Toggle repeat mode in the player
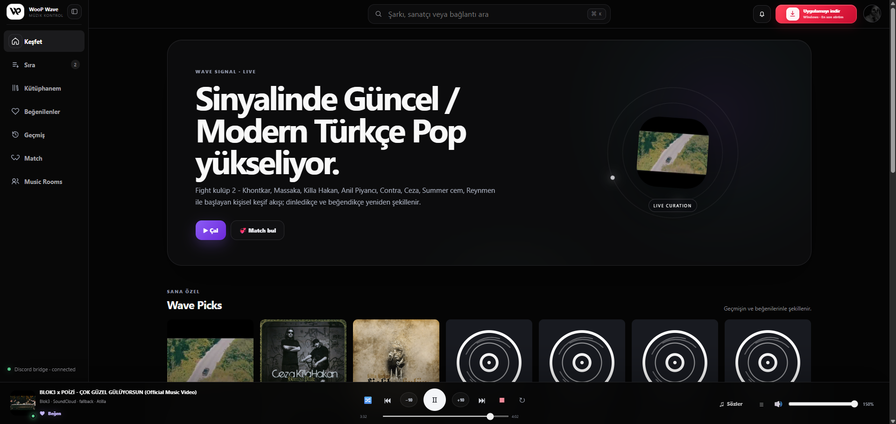The width and height of the screenshot is (896, 424). tap(522, 401)
